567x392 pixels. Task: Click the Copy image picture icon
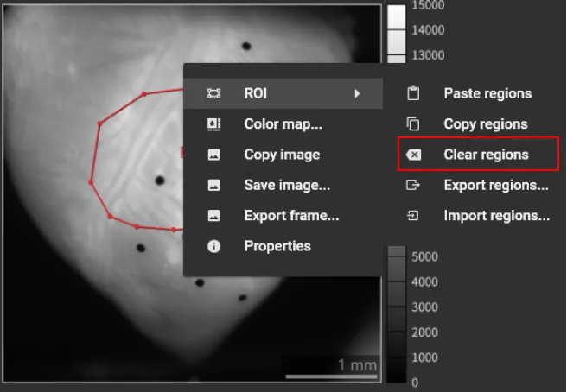click(213, 155)
